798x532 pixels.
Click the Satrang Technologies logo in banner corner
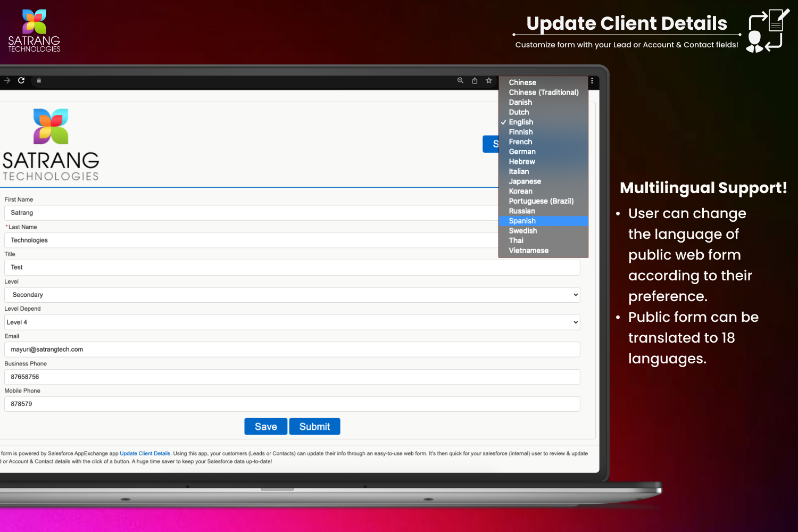click(34, 31)
